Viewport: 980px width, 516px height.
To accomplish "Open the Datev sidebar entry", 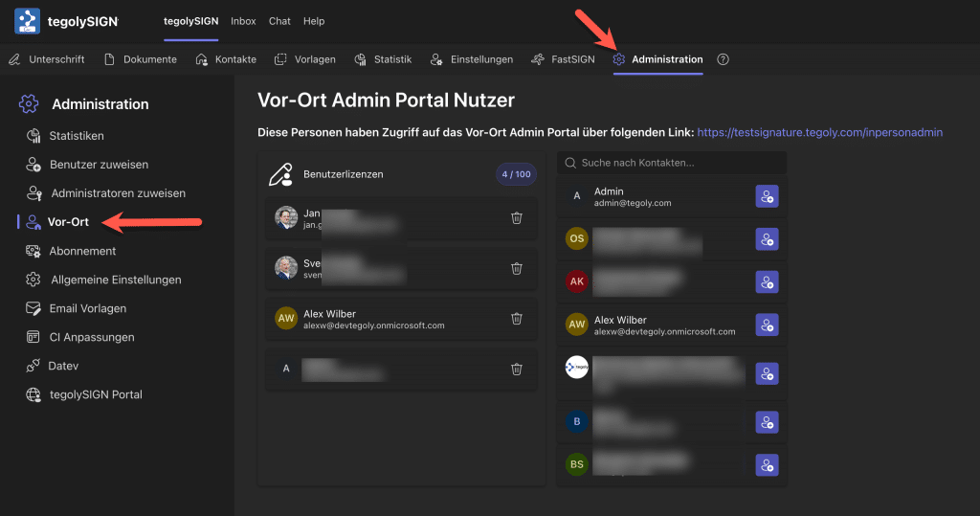I will pyautogui.click(x=63, y=366).
